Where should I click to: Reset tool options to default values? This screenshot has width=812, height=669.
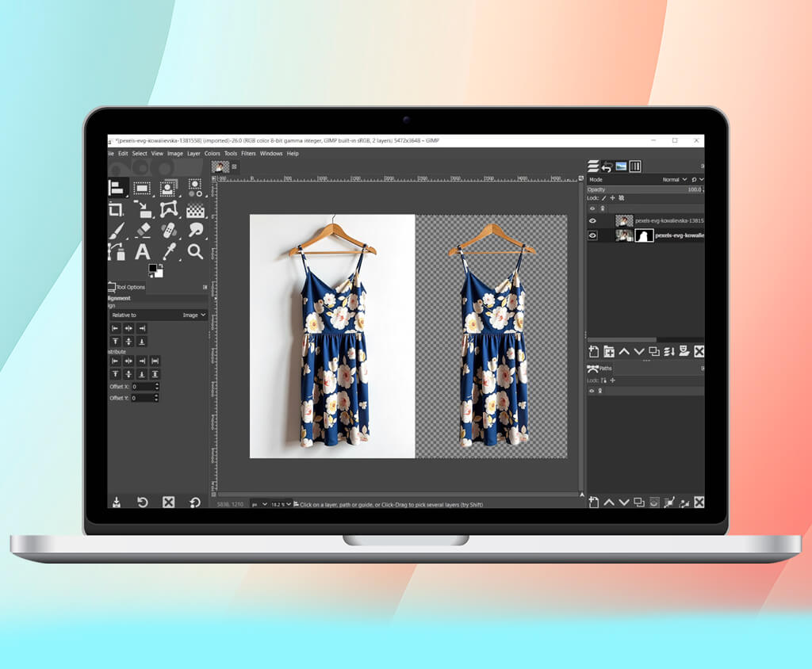[x=195, y=503]
